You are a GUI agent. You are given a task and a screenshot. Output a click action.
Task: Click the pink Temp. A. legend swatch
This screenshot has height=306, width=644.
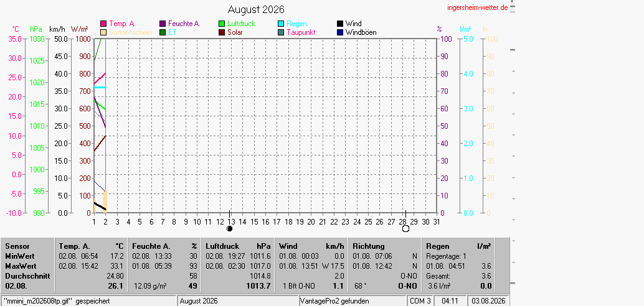pos(103,24)
